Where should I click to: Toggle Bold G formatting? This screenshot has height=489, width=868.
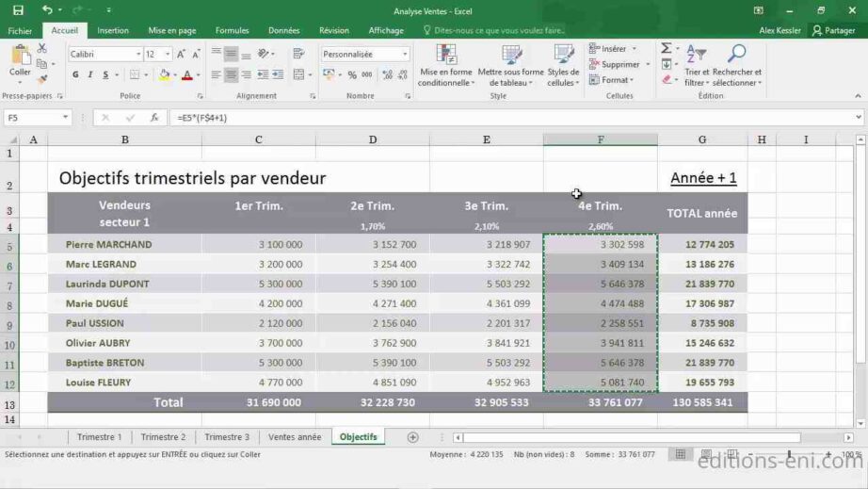(75, 74)
